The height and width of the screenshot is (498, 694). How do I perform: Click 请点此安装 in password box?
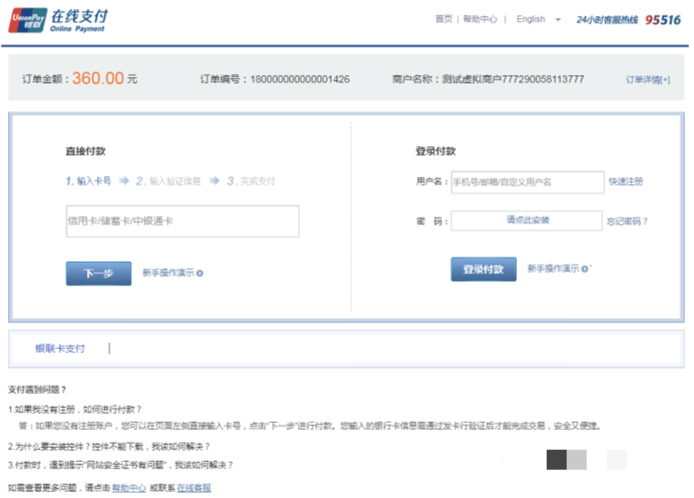click(527, 220)
